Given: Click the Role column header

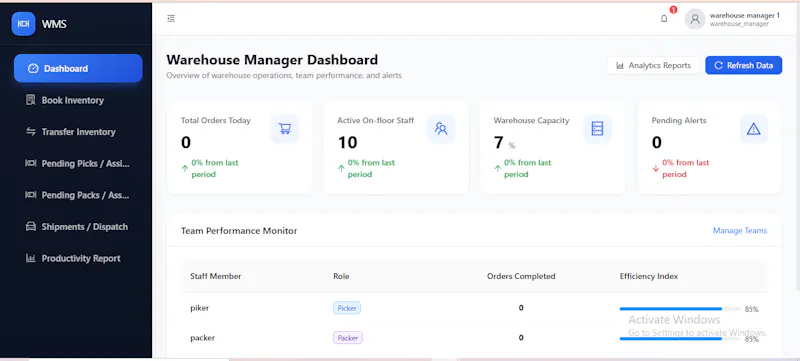Looking at the screenshot, I should [341, 276].
